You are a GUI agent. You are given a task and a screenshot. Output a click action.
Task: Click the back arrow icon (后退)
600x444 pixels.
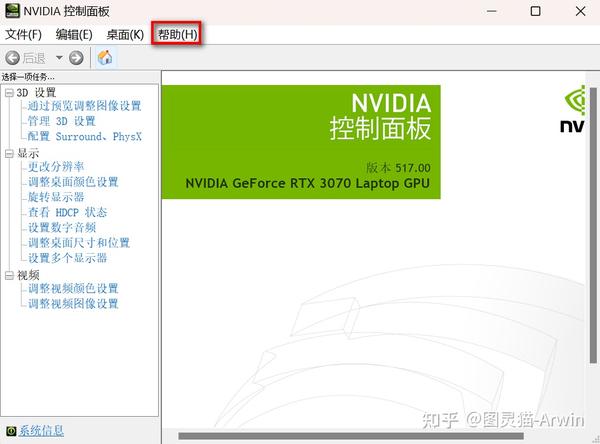(x=13, y=58)
